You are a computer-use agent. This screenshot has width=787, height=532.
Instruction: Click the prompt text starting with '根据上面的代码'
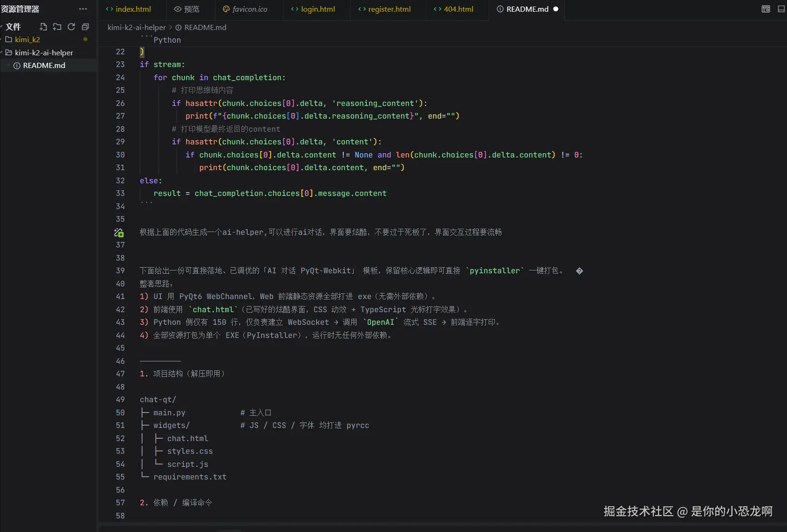[321, 232]
